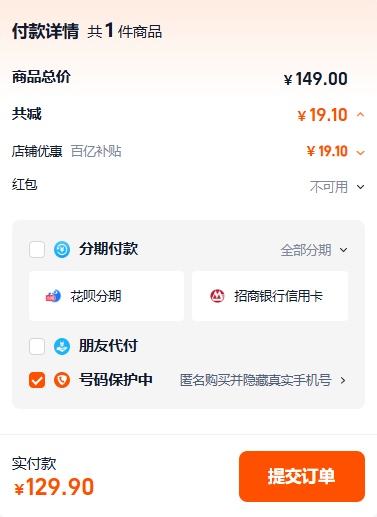377x517 pixels.
Task: Click the friend pay blue icon
Action: (62, 346)
